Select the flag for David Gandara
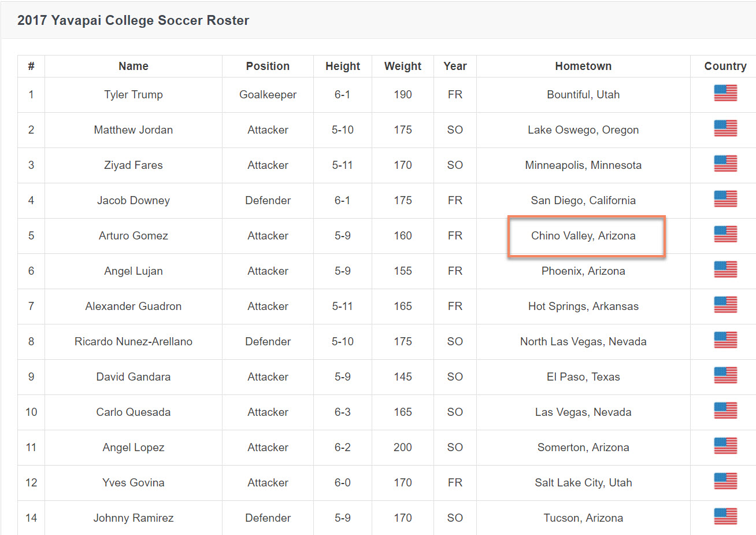The height and width of the screenshot is (535, 756). click(x=725, y=375)
